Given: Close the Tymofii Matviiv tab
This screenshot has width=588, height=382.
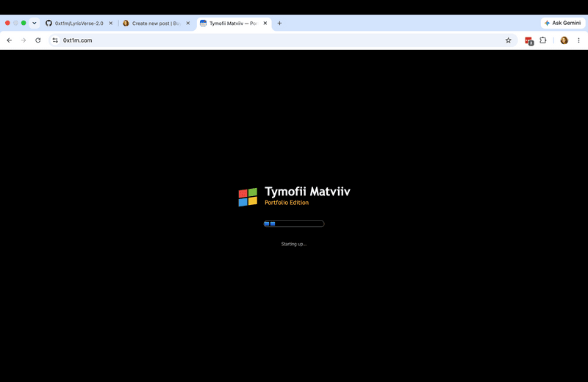Looking at the screenshot, I should click(265, 23).
